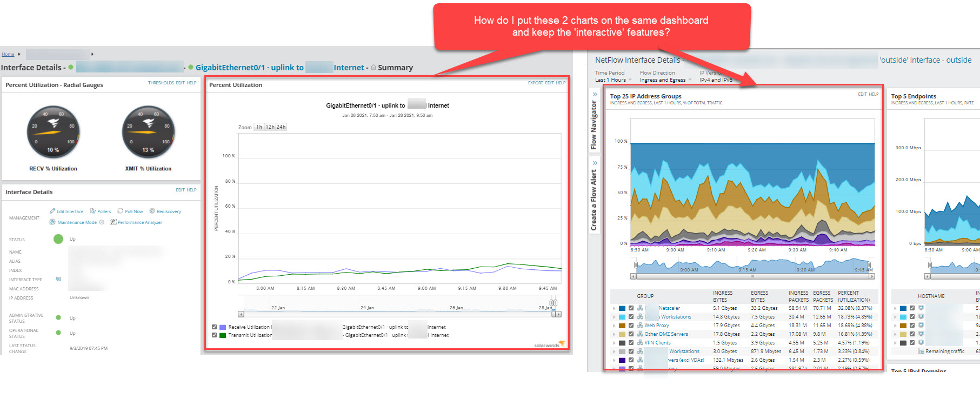The image size is (980, 398).
Task: Click the interface type icon
Action: (58, 280)
